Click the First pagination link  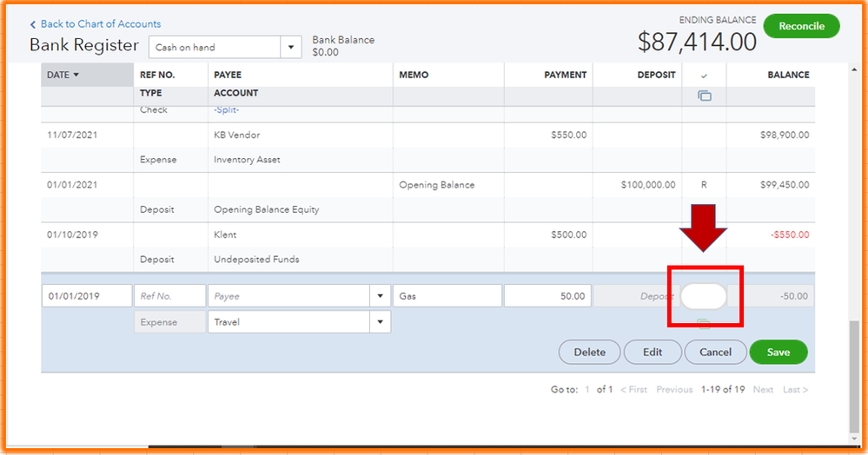tap(633, 390)
